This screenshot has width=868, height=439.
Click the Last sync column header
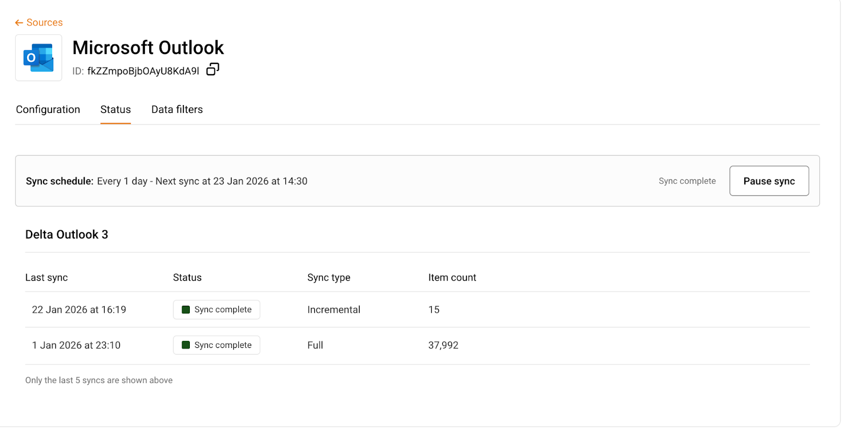pos(47,277)
